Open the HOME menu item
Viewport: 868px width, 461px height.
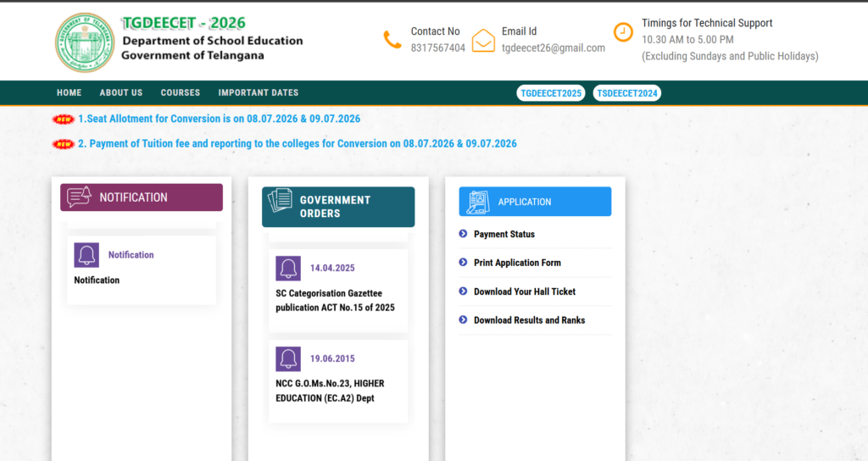(x=70, y=93)
